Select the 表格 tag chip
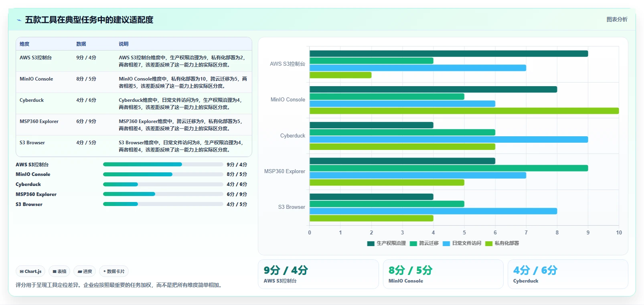 [x=59, y=271]
